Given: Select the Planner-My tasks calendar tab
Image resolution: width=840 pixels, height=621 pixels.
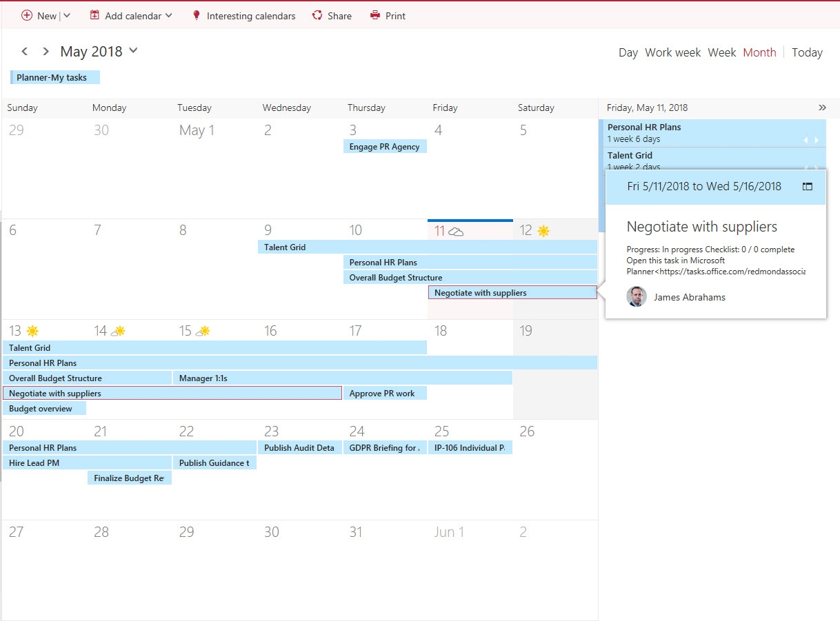Looking at the screenshot, I should [x=55, y=77].
